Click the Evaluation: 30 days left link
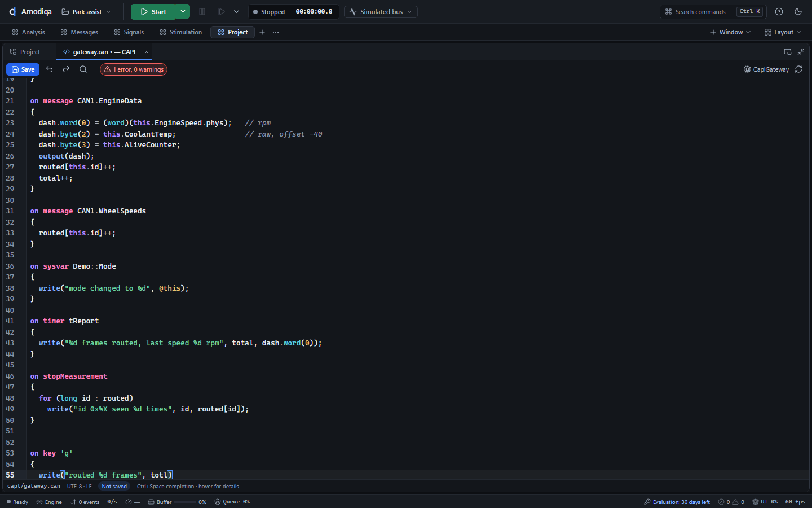Screen dimensions: 812x508 click(x=677, y=502)
